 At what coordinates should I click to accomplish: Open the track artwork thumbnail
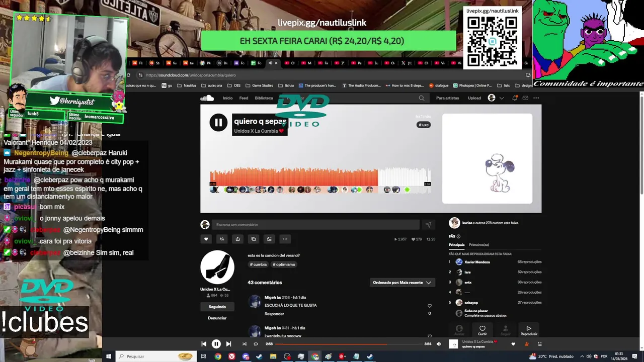point(487,158)
